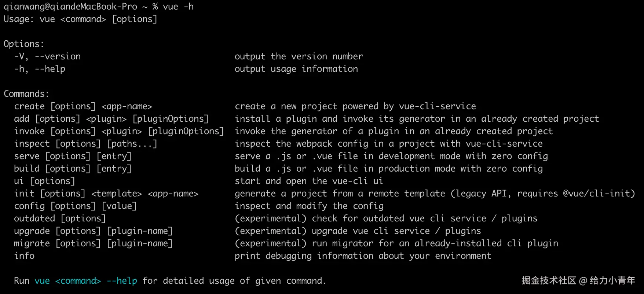644x294 pixels.
Task: Click the watermark text at bottom right
Action: (578, 281)
